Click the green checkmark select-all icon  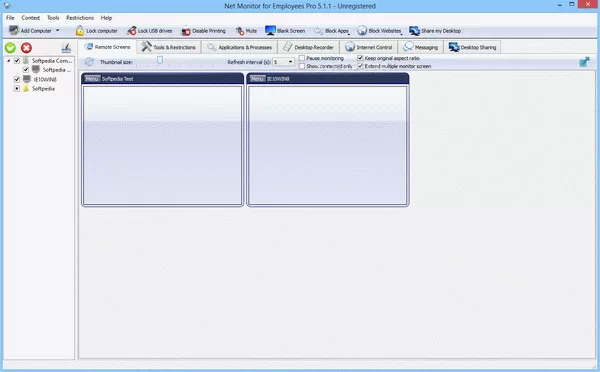pos(10,48)
